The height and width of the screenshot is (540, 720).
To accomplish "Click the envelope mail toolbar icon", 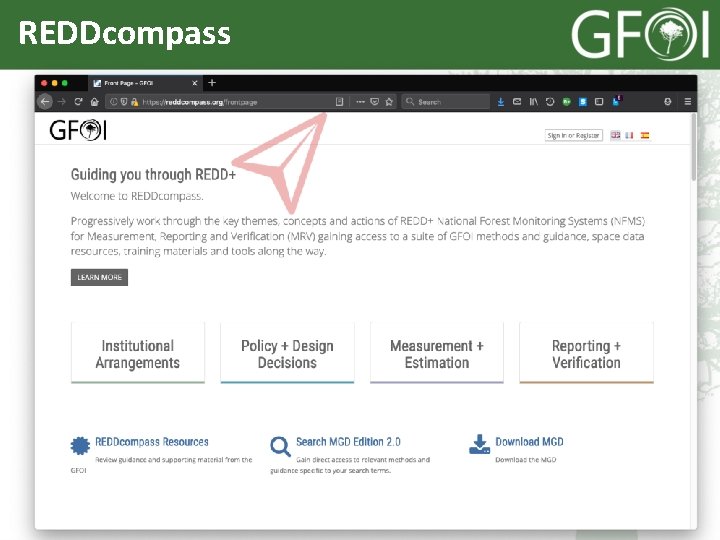I will pyautogui.click(x=517, y=101).
